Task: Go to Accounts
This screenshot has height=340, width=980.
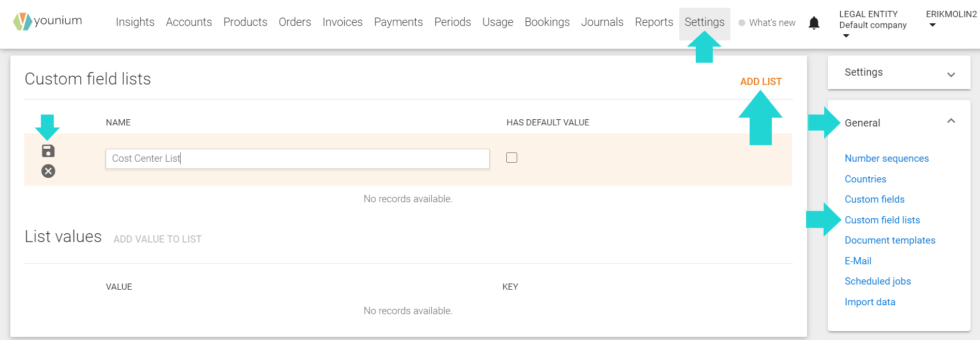Action: click(189, 22)
